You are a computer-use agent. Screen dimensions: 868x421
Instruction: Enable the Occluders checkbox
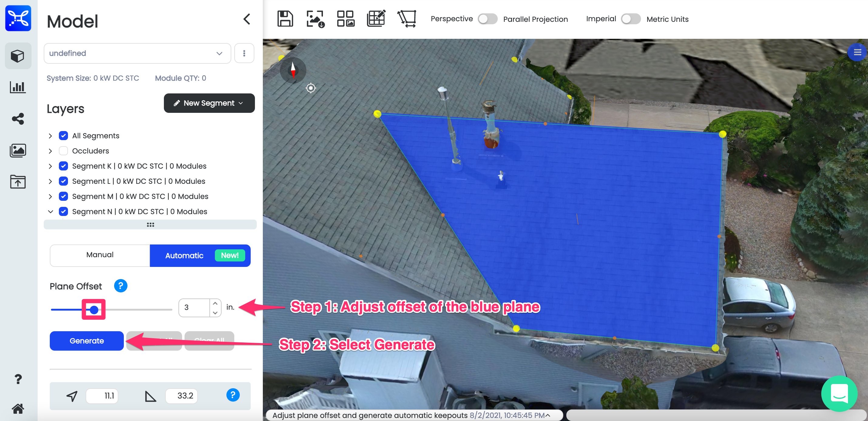coord(63,150)
